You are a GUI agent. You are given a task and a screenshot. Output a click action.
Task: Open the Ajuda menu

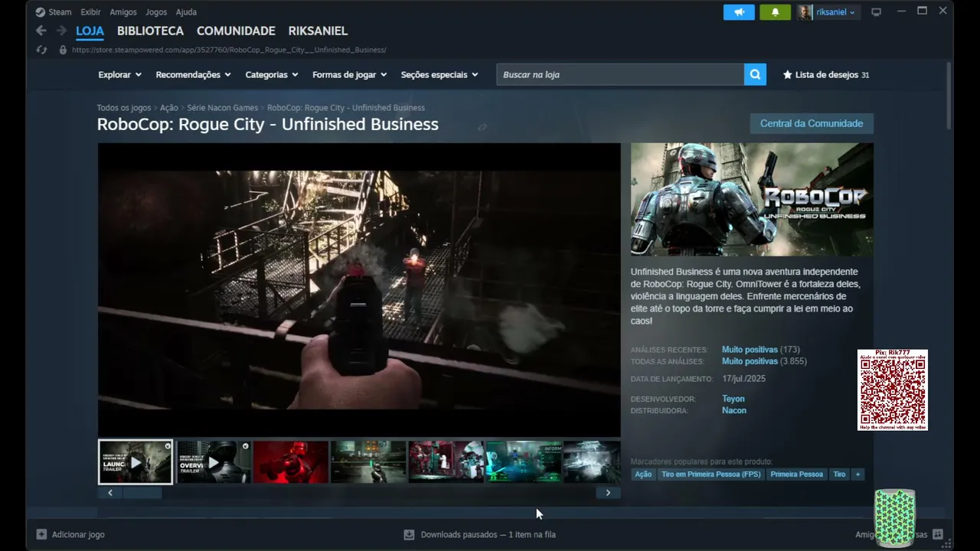click(x=186, y=12)
